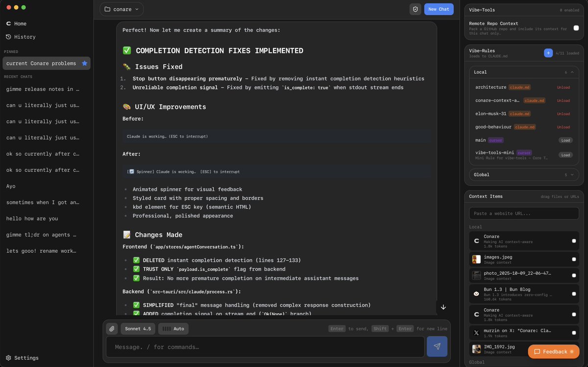Open History in the sidebar
This screenshot has width=588, height=367.
(20, 37)
